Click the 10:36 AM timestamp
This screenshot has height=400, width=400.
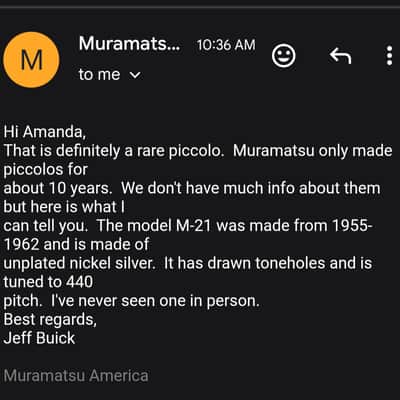[226, 45]
